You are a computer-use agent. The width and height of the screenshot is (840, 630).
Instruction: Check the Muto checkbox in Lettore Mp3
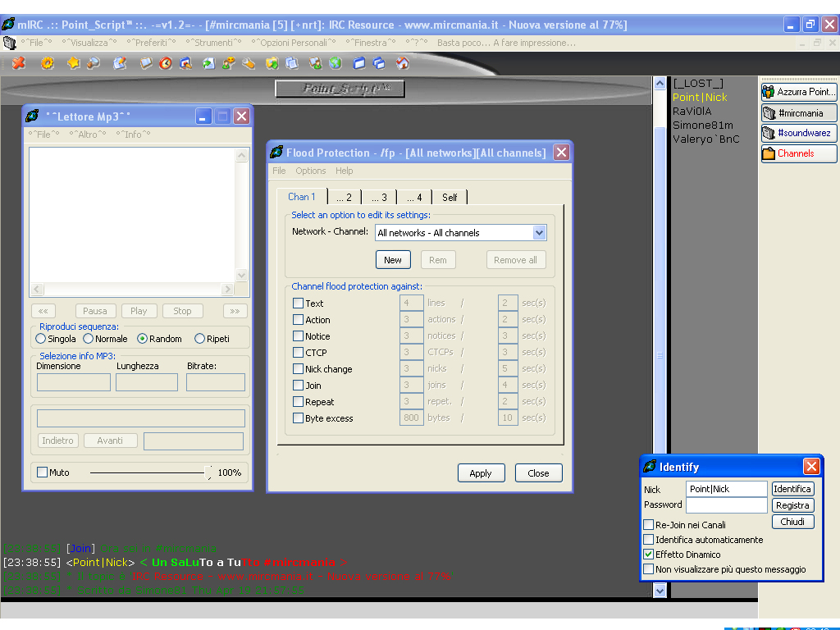pyautogui.click(x=43, y=472)
